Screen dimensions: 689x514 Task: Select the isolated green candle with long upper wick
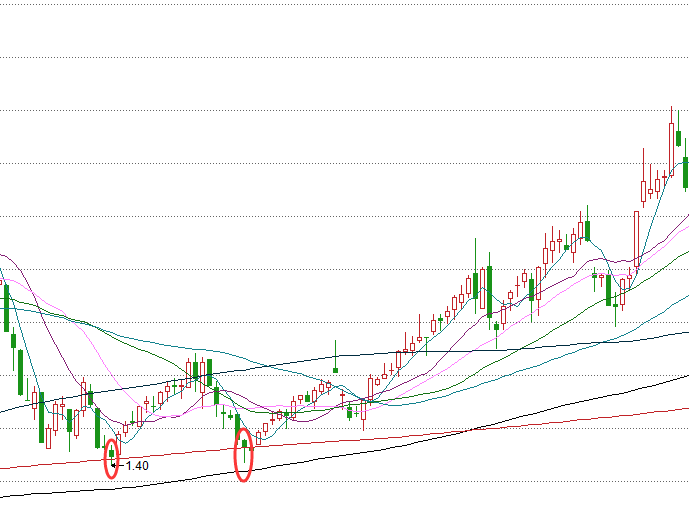tap(336, 369)
